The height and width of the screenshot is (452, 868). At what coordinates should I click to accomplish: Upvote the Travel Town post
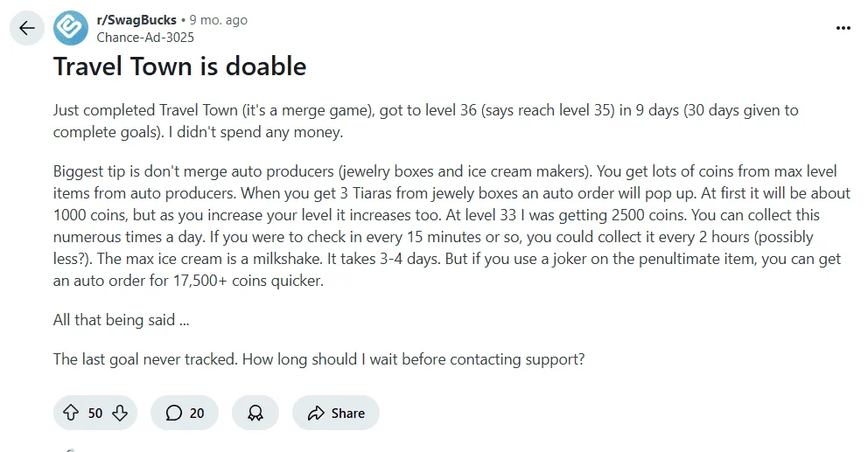[x=72, y=413]
